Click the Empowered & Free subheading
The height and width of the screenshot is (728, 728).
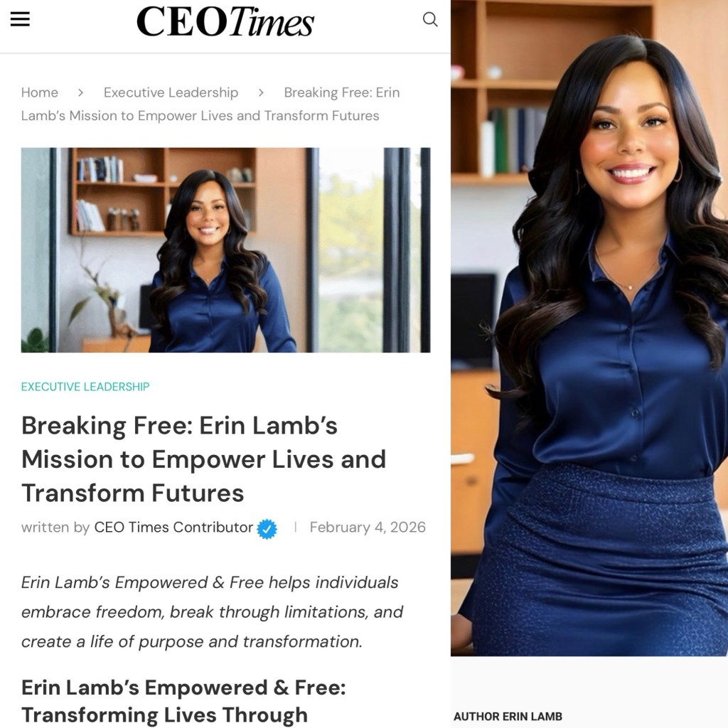(x=184, y=701)
